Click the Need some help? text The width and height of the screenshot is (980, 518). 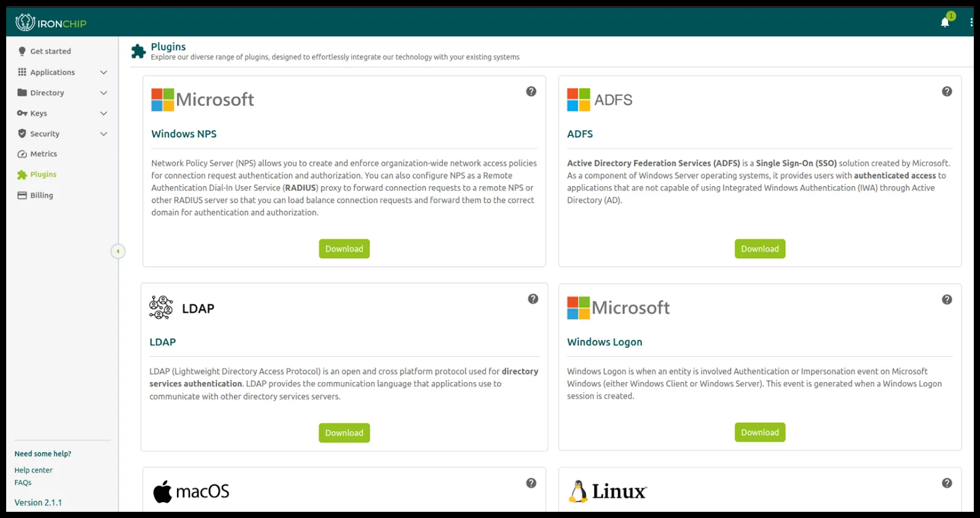point(43,454)
